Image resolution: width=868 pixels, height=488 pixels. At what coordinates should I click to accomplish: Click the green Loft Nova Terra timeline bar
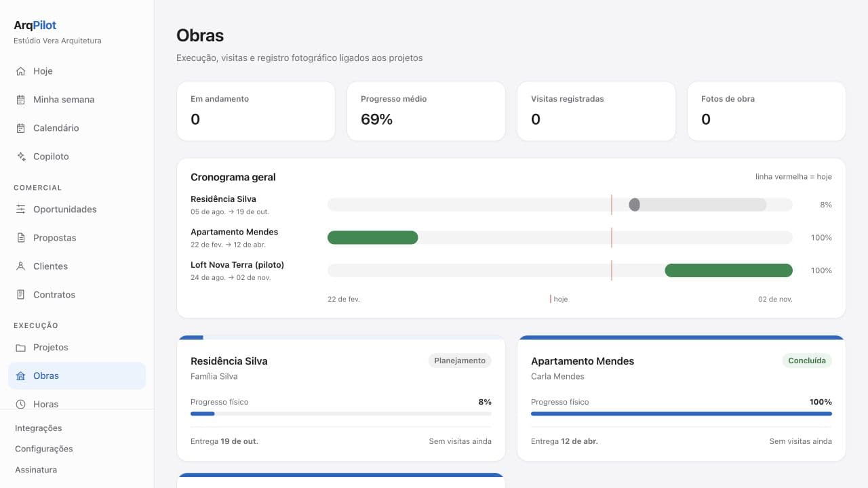[728, 270]
